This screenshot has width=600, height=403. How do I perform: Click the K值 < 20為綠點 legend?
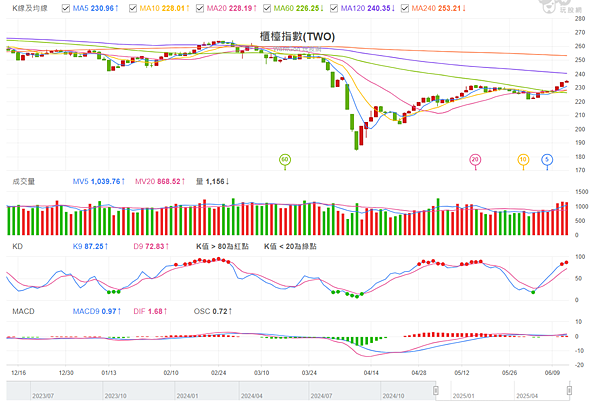290,246
